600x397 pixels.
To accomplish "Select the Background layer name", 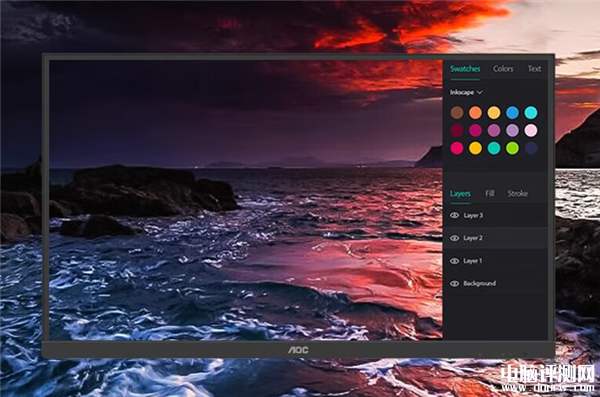I will coord(479,284).
